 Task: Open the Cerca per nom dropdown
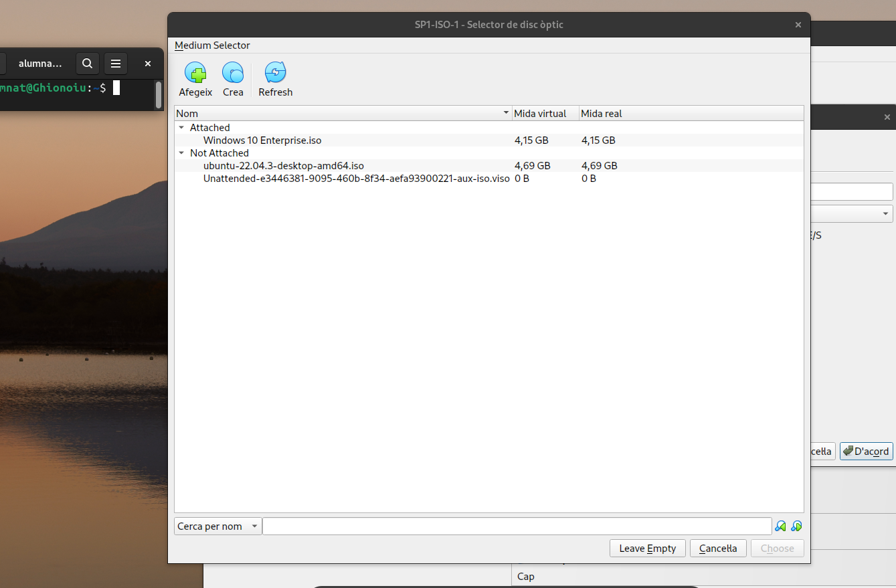[217, 526]
